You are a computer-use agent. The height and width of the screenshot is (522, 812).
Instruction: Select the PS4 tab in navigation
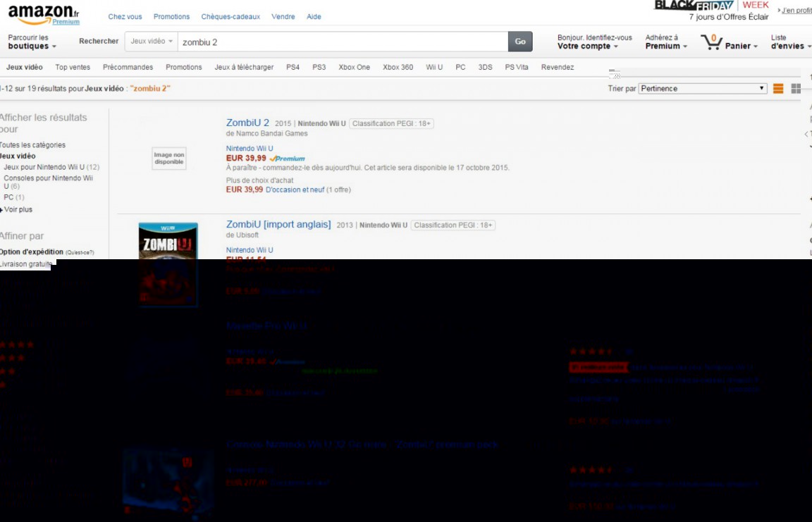293,68
